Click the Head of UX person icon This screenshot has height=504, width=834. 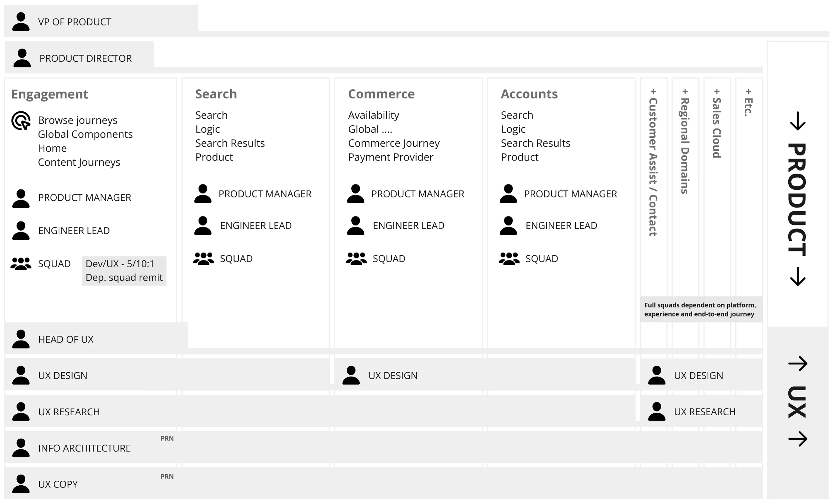click(21, 339)
